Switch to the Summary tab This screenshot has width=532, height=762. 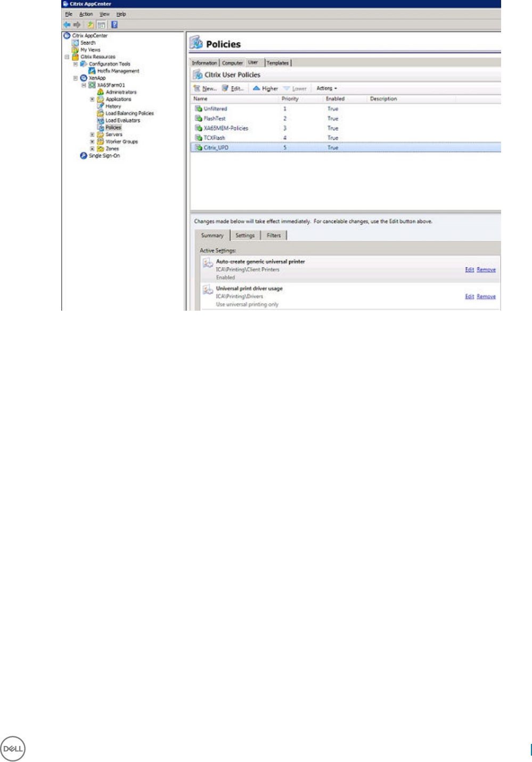point(212,236)
